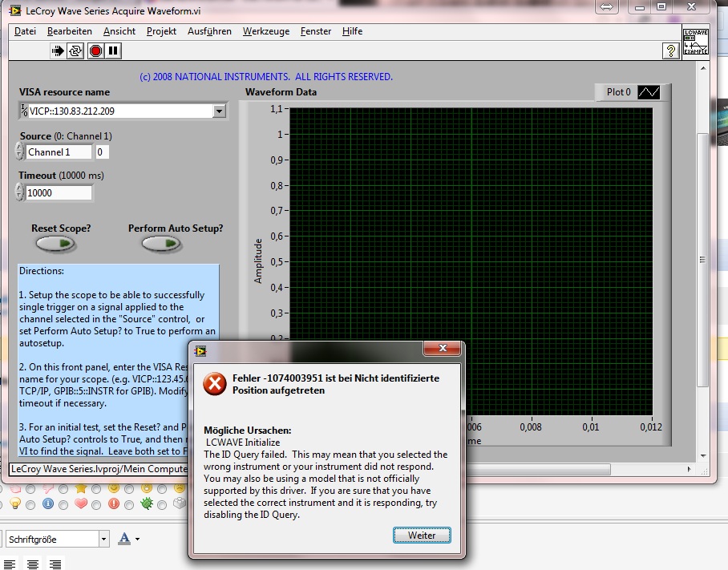This screenshot has height=570, width=728.
Task: Click the front panel vertical scrollbar thumb
Action: pos(703,260)
